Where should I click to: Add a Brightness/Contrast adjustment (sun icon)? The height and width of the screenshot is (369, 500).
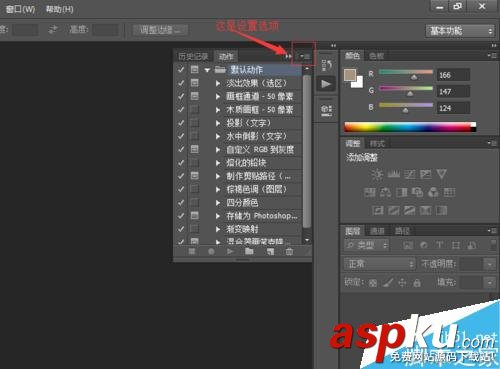pyautogui.click(x=377, y=174)
